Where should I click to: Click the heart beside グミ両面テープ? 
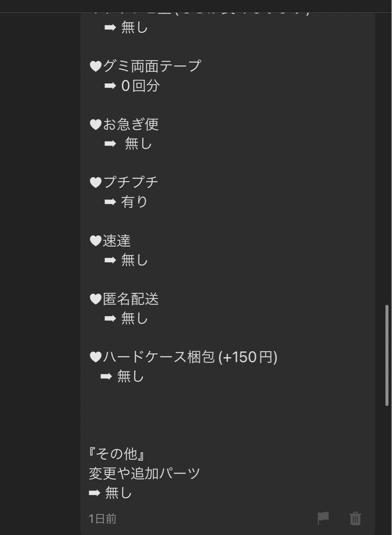coord(96,66)
